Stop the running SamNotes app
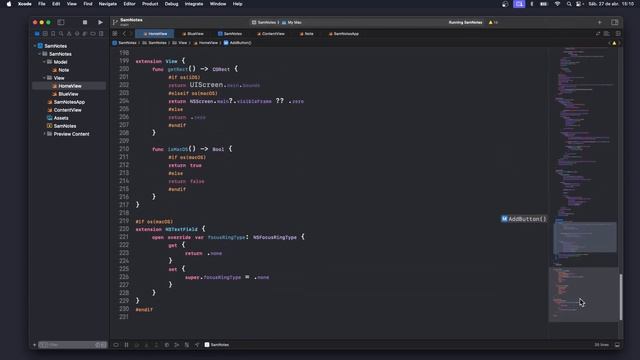 point(84,22)
